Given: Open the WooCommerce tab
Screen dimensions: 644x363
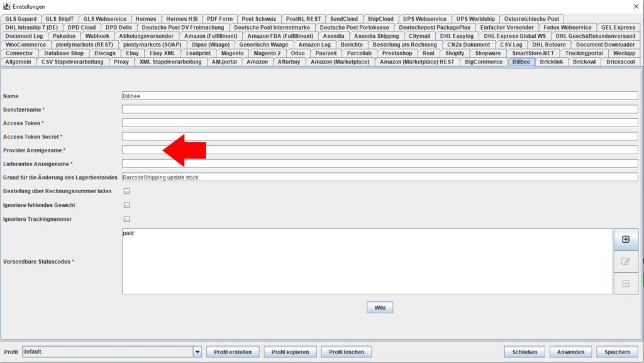Looking at the screenshot, I should (25, 44).
